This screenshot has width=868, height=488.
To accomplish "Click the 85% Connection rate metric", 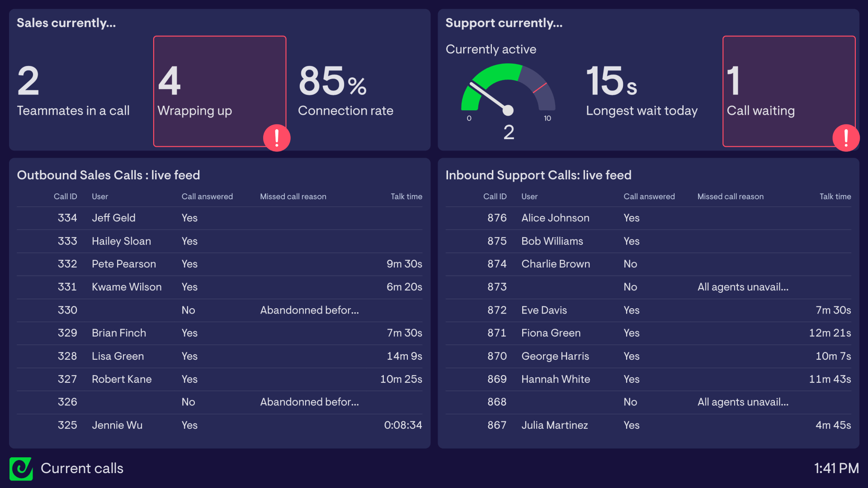I will tap(345, 90).
